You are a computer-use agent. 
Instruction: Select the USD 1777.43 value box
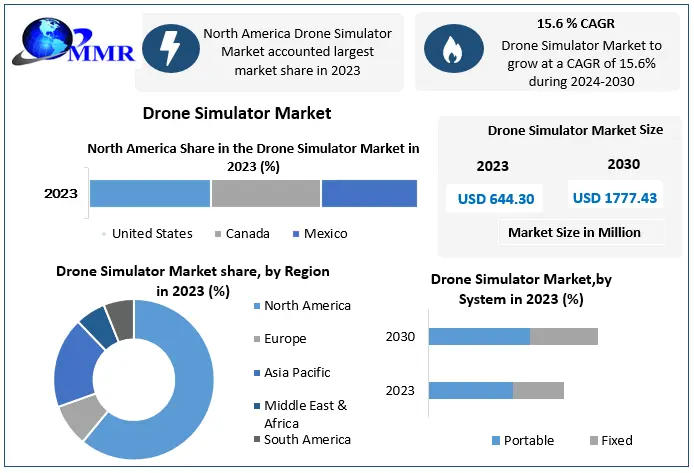point(614,197)
